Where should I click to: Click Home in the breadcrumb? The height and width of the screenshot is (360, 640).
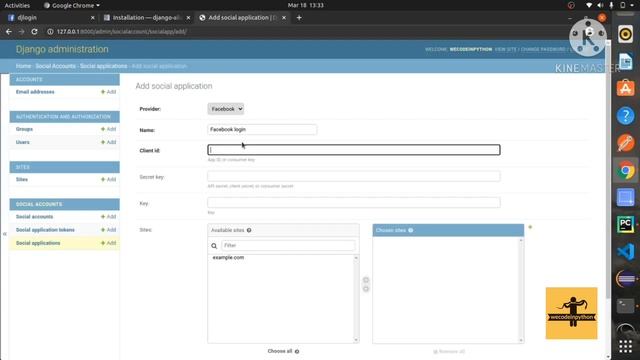coord(23,66)
